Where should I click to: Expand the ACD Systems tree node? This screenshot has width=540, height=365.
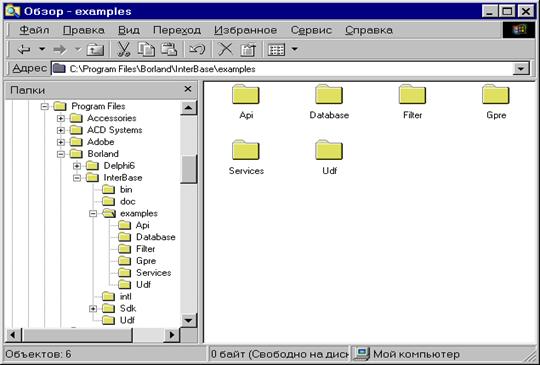[x=61, y=131]
